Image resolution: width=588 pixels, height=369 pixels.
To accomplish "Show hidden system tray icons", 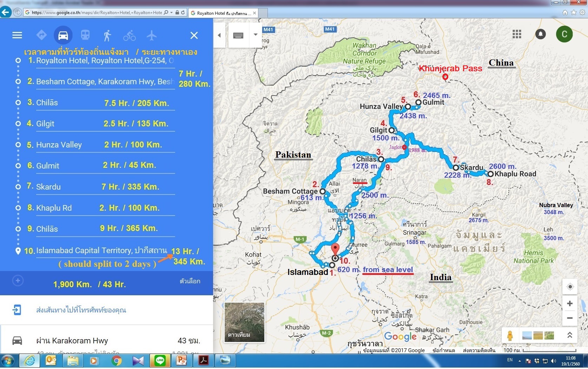I will (520, 361).
